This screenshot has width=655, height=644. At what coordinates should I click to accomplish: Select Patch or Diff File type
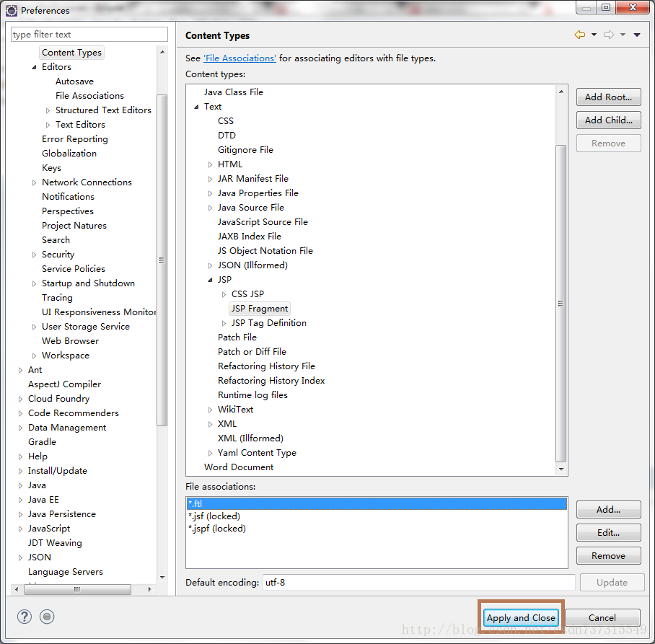(252, 352)
